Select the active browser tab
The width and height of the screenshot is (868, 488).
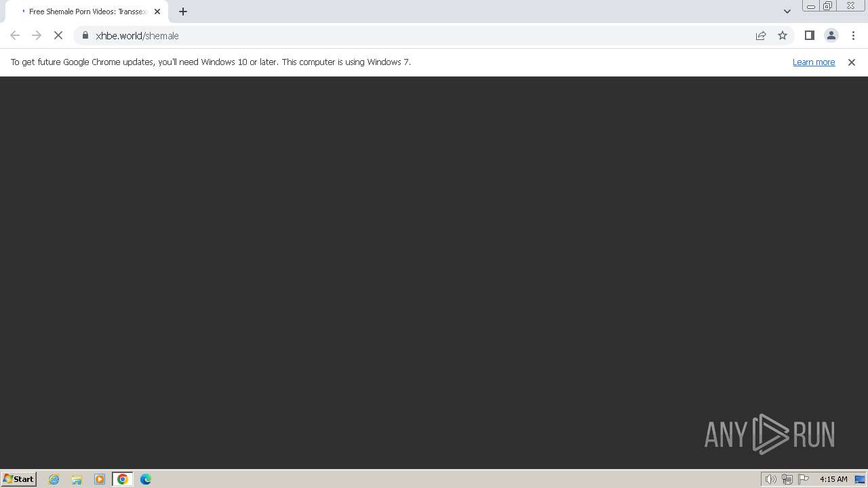pyautogui.click(x=87, y=12)
